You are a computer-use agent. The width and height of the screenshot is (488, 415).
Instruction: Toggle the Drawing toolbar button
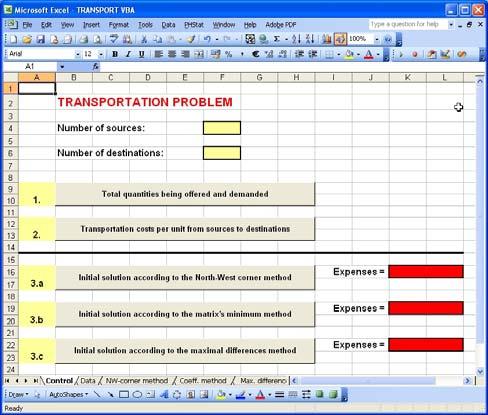[x=340, y=39]
